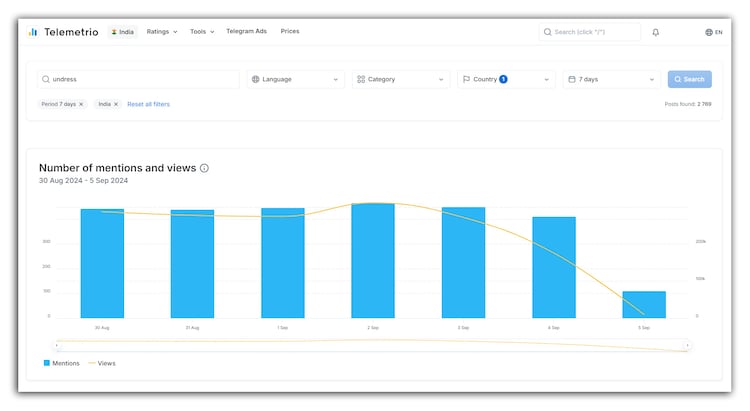
Task: Expand the Category dropdown
Action: click(x=400, y=79)
